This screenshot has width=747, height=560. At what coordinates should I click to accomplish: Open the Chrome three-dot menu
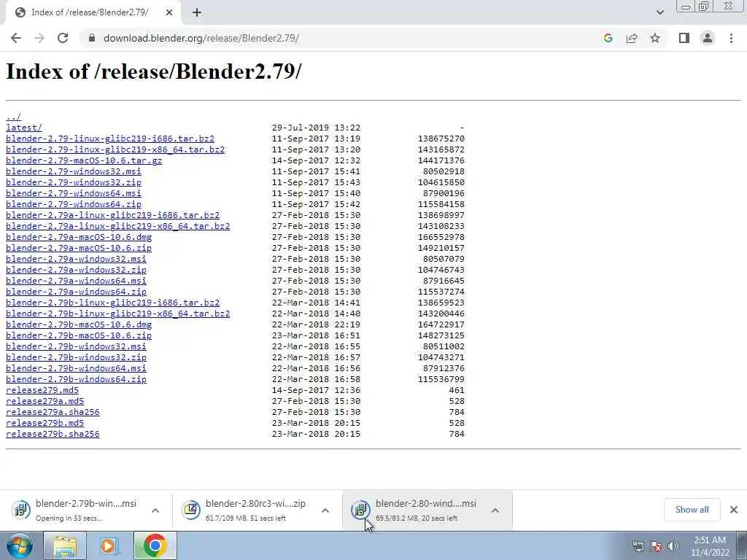(x=731, y=38)
